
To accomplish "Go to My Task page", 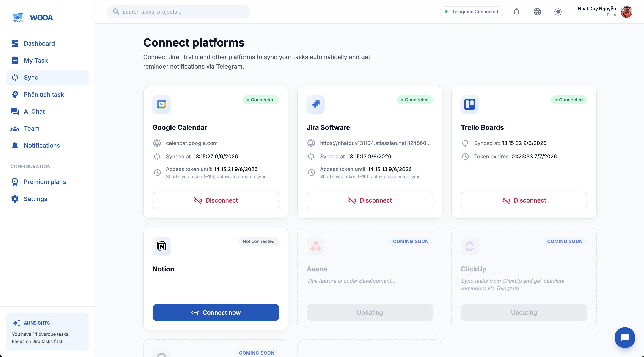I will point(48,60).
